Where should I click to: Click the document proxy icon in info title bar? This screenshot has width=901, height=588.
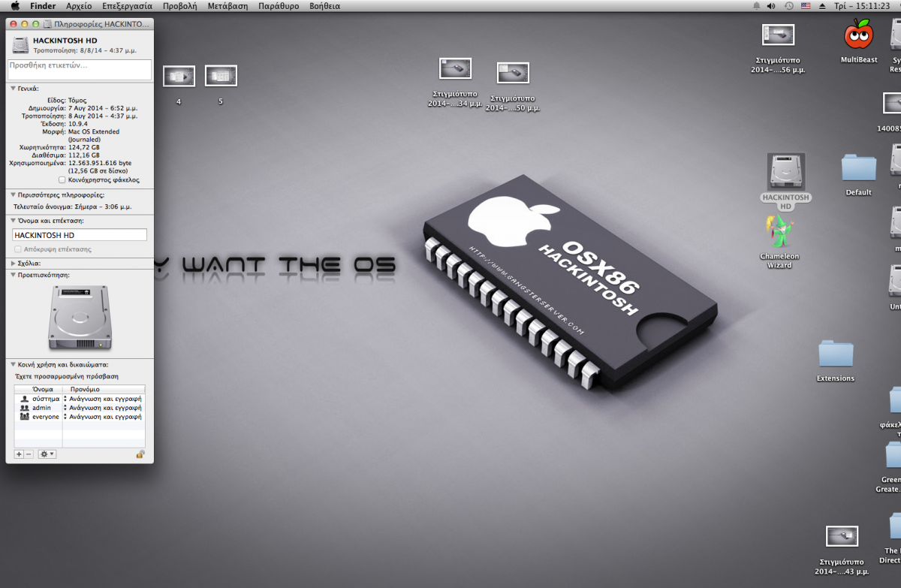[x=48, y=25]
